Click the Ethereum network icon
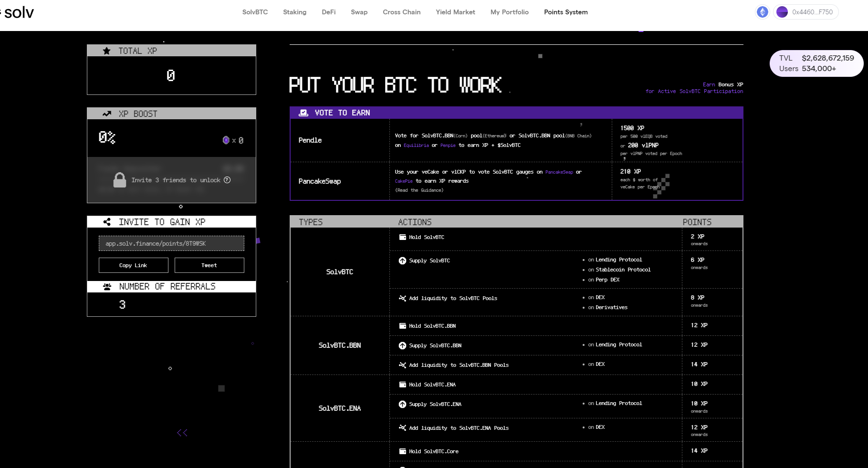868x468 pixels. 762,12
